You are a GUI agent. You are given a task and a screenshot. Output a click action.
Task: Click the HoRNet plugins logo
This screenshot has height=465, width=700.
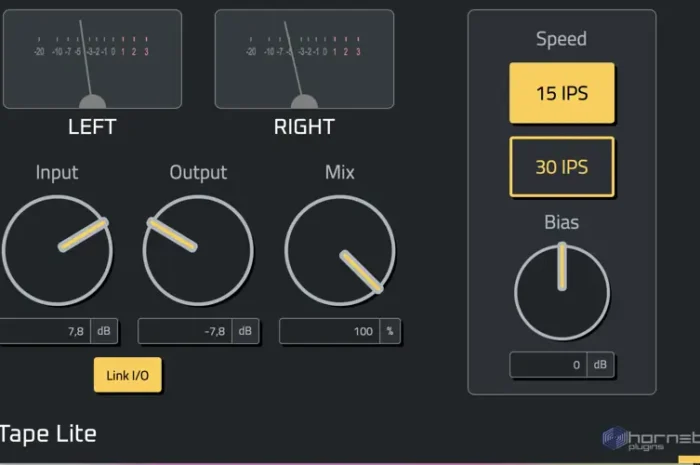[651, 438]
